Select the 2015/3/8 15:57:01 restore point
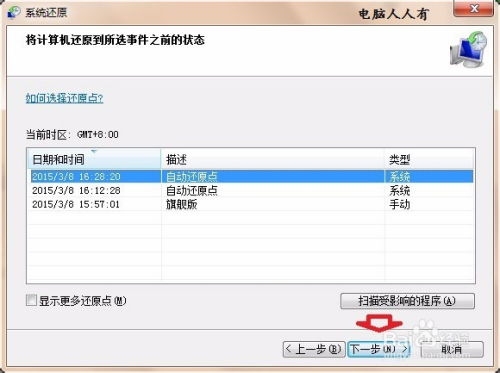The height and width of the screenshot is (373, 500). (x=252, y=204)
